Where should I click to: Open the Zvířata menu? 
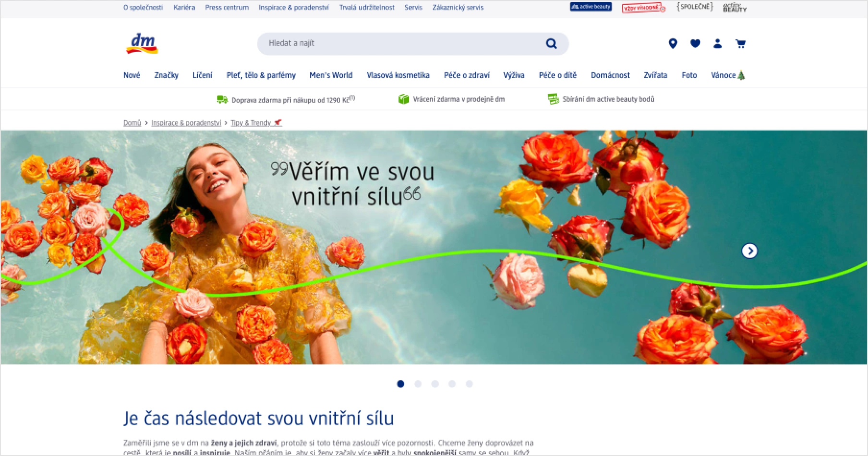655,75
